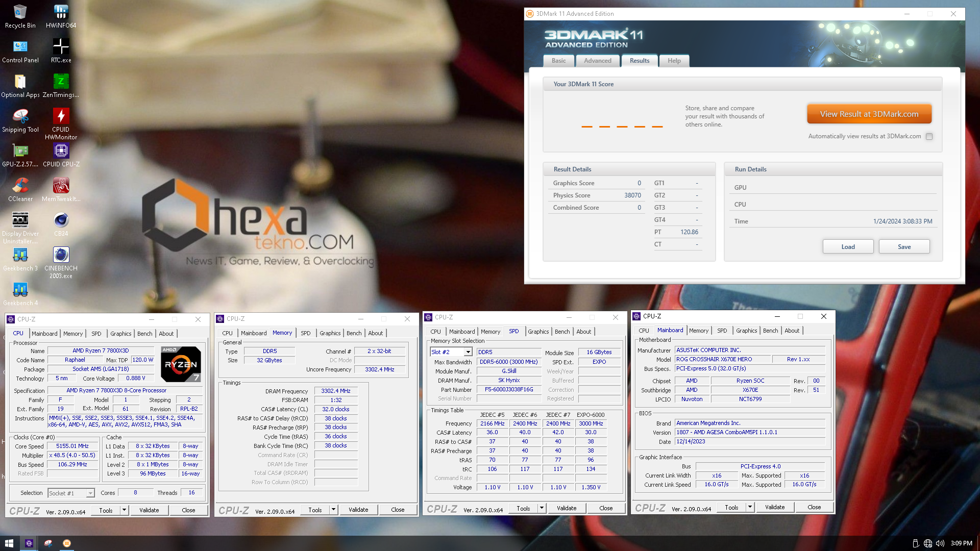Screen dimensions: 980x551
Task: Click the orange 3DMark taskbar icon
Action: pyautogui.click(x=66, y=543)
